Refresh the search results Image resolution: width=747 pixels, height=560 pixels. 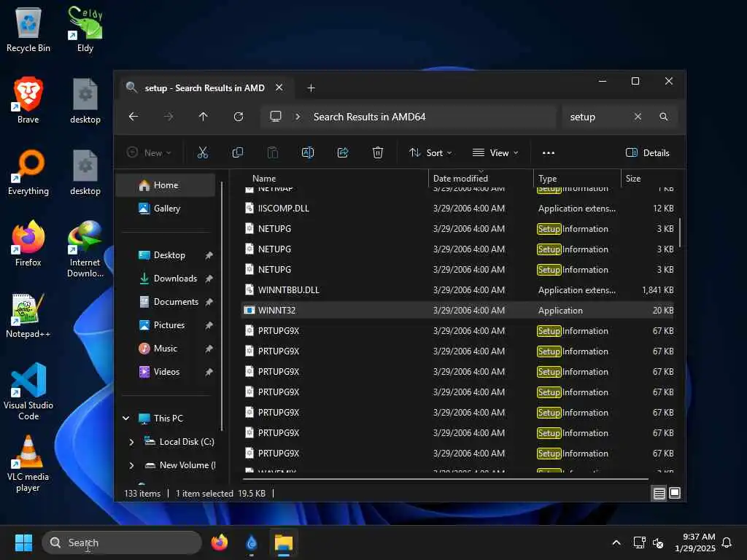239,117
